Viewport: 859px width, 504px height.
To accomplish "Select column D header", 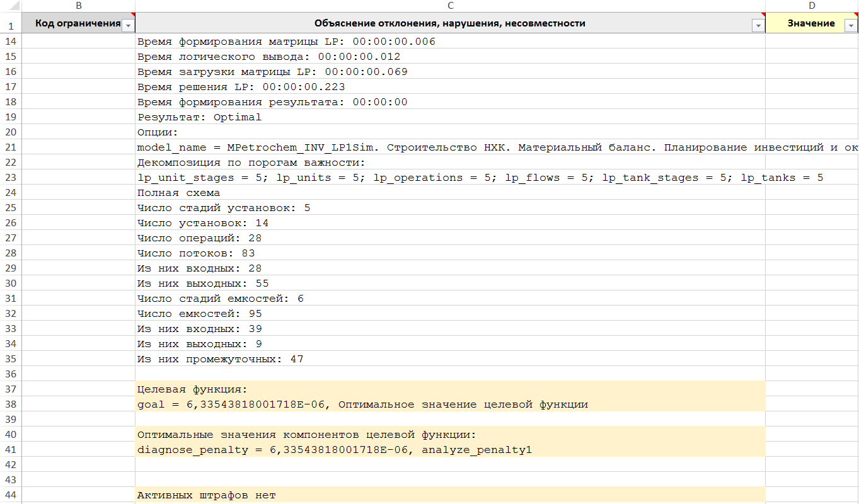I will (812, 6).
